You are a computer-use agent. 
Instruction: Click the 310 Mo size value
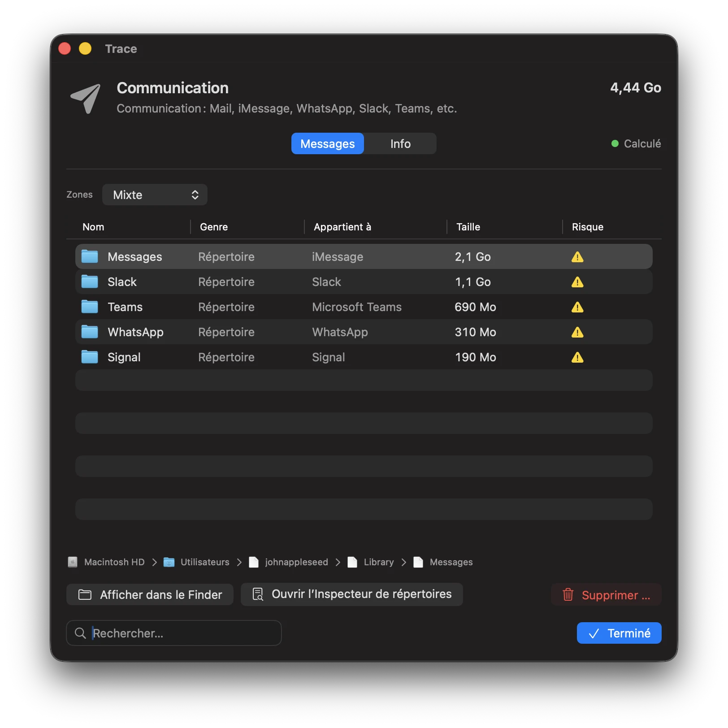pos(476,332)
